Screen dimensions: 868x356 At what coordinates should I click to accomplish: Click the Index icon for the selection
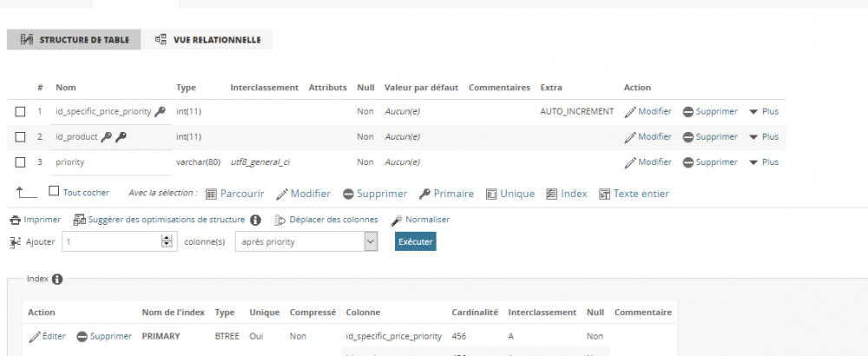pos(551,194)
